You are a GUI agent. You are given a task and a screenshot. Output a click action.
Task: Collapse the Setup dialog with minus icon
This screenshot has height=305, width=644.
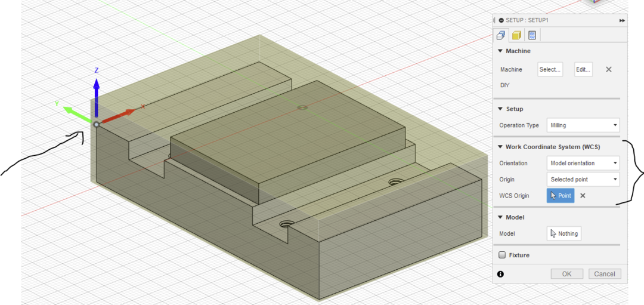pos(501,20)
